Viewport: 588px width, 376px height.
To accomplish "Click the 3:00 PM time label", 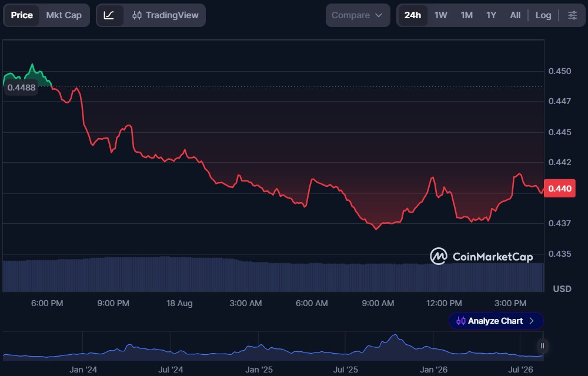I will click(x=510, y=303).
